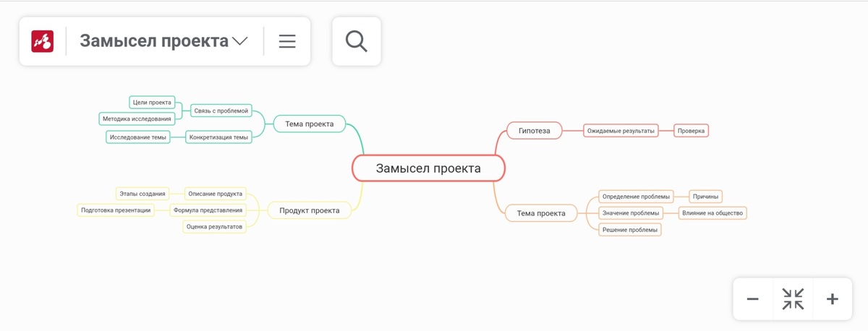Click the "Описание продукта" node

(x=215, y=194)
